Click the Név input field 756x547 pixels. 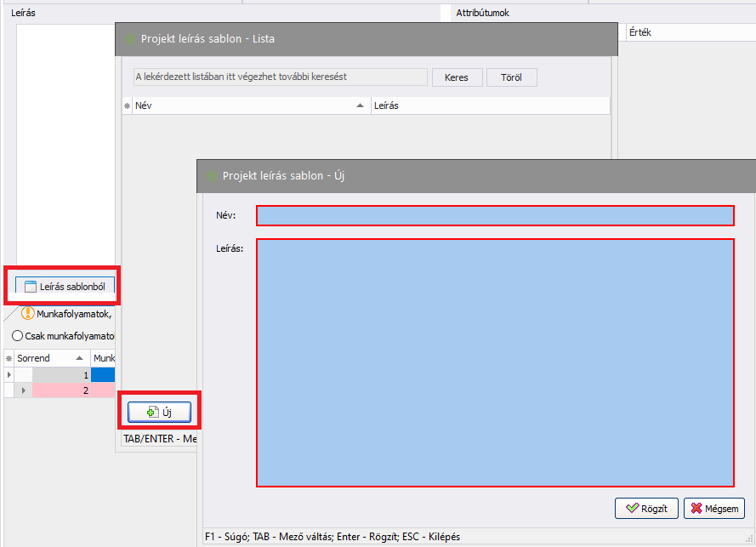495,215
